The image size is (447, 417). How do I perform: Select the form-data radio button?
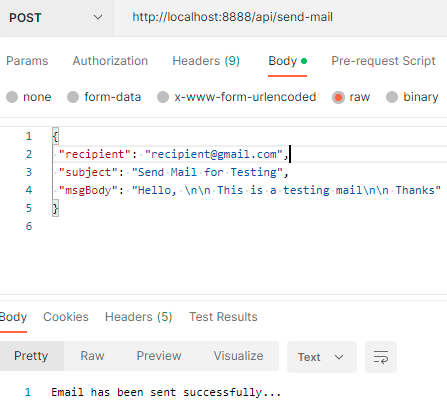[x=73, y=97]
